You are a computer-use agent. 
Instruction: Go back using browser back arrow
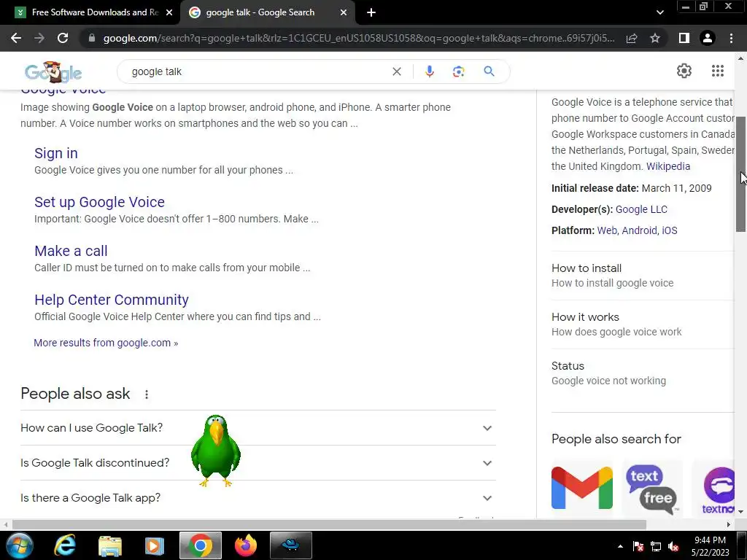point(16,38)
